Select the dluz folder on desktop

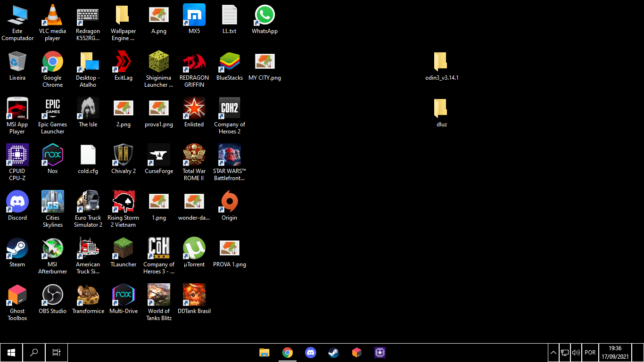point(442,112)
